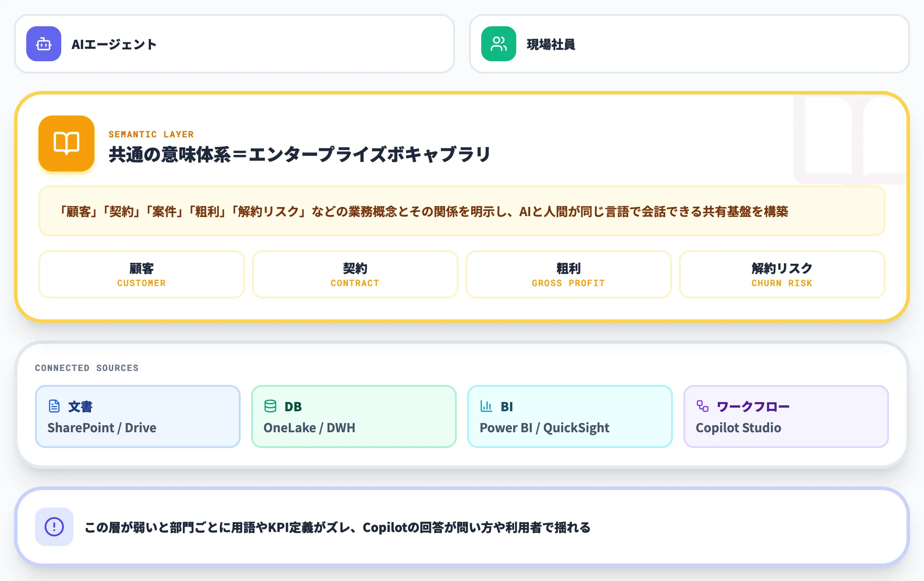The image size is (924, 581).
Task: Click the exclamation alert circle icon
Action: [54, 527]
